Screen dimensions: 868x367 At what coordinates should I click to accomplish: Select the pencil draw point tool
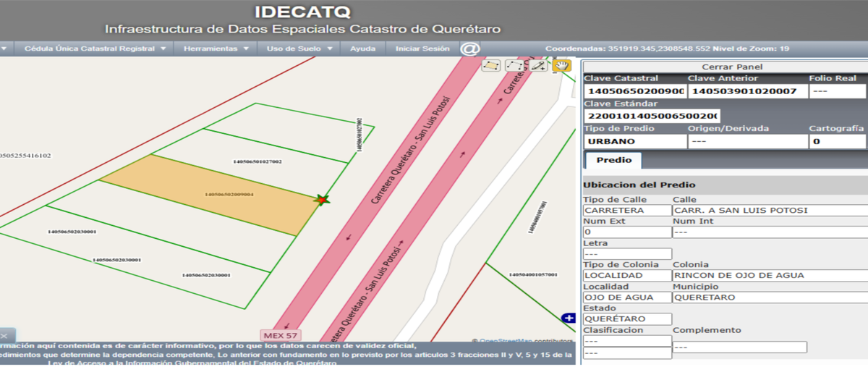[538, 65]
